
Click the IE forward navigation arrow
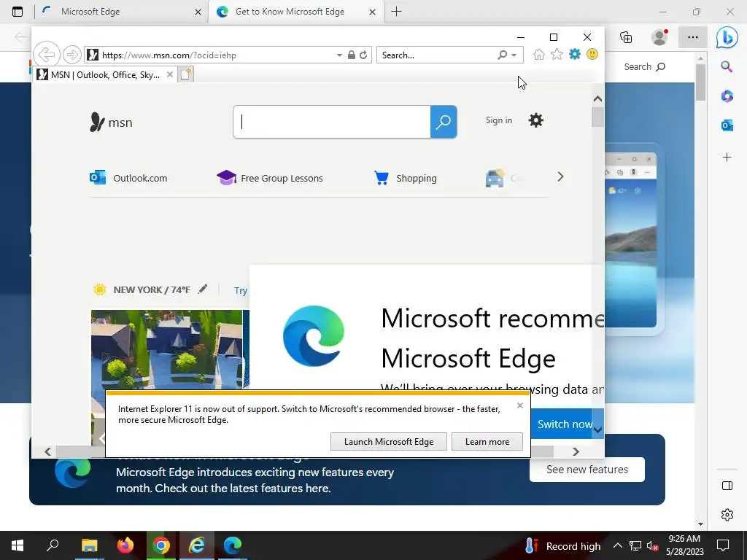click(x=72, y=55)
